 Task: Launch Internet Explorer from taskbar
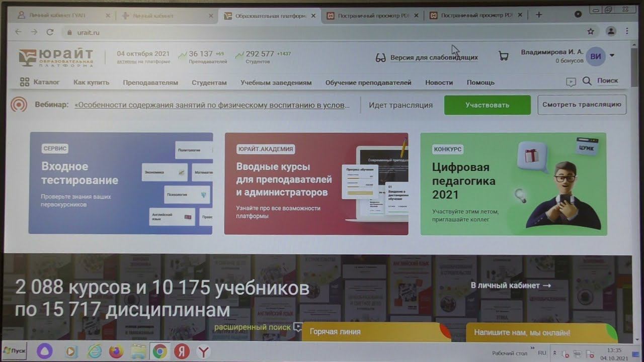pos(94,351)
